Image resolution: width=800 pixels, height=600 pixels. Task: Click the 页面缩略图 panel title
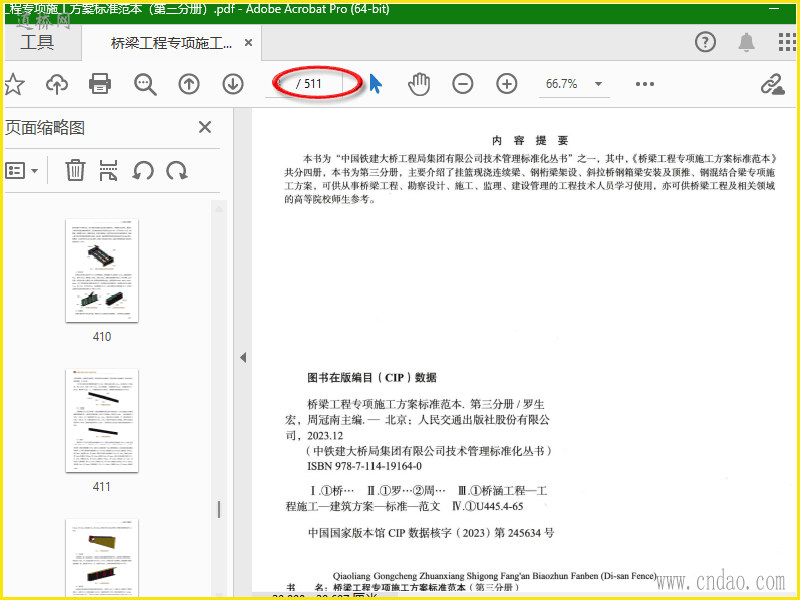[x=45, y=128]
